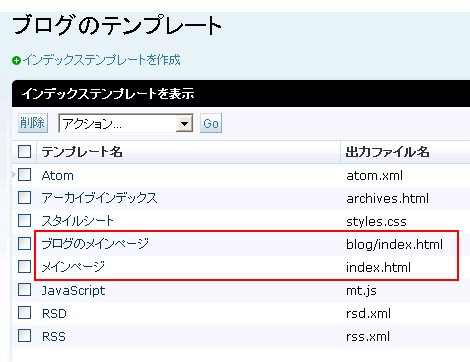The height and width of the screenshot is (362, 470).
Task: Check the JavaScript template checkbox
Action: (x=24, y=290)
